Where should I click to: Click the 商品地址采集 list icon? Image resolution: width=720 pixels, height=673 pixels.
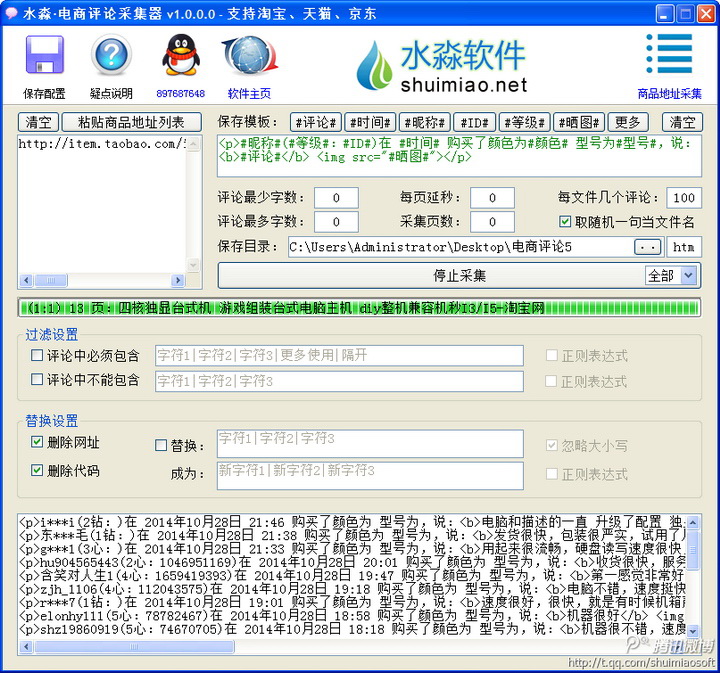(x=669, y=54)
